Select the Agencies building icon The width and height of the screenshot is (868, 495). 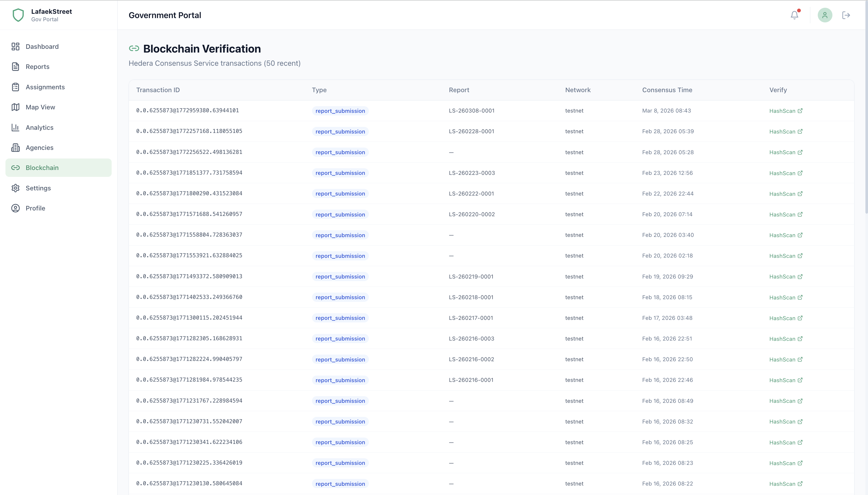(x=15, y=148)
